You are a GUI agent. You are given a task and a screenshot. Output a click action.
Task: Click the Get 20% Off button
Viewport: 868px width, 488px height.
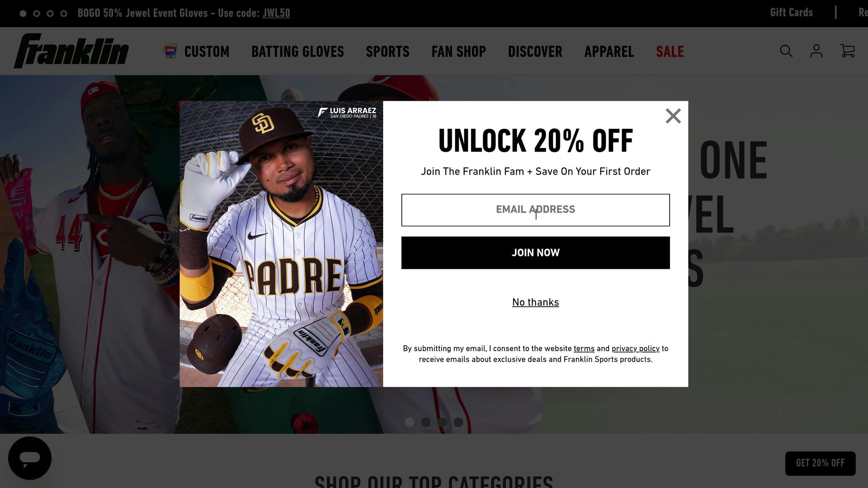coord(820,463)
